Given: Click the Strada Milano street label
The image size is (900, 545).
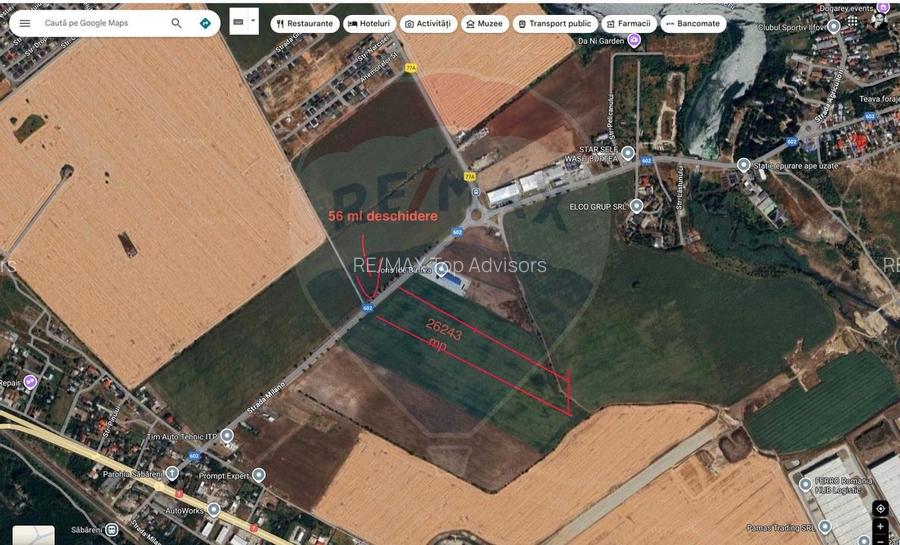Looking at the screenshot, I should click(x=266, y=398).
